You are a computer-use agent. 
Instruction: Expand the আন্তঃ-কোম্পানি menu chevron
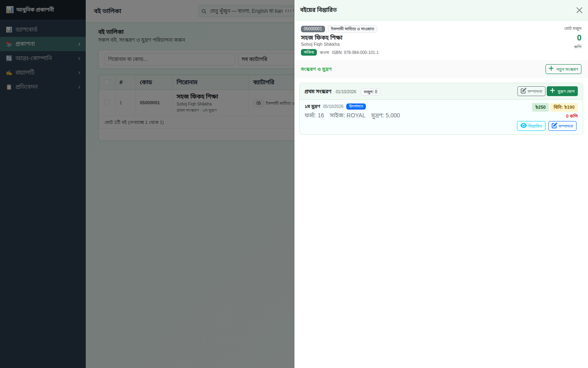coord(79,58)
